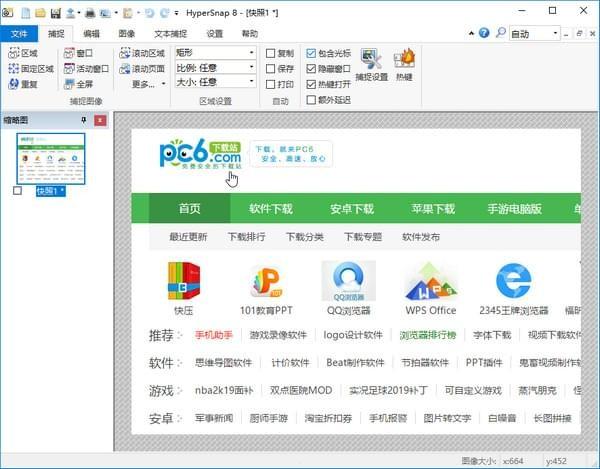Open the Image ribbon tab (图像)
Viewport: 600px width, 469px height.
[127, 34]
